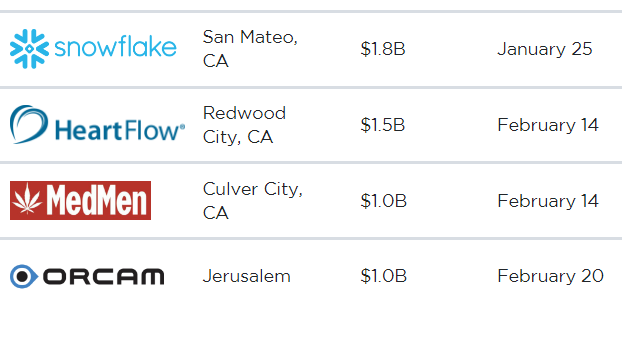
Task: Click MedMen's February 14 date
Action: tap(548, 201)
